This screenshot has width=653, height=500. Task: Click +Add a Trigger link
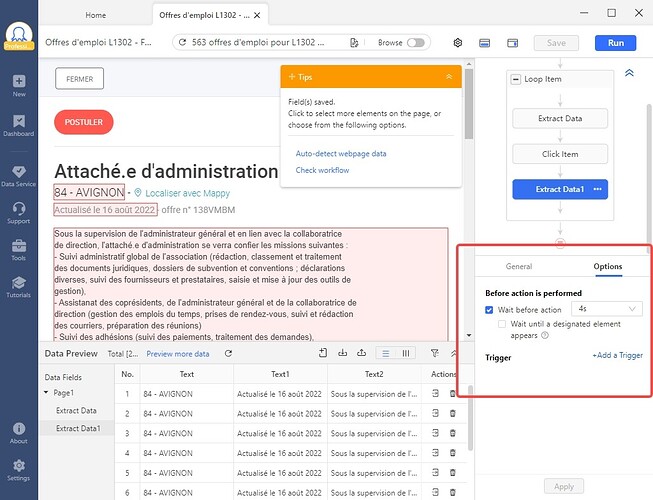(618, 356)
